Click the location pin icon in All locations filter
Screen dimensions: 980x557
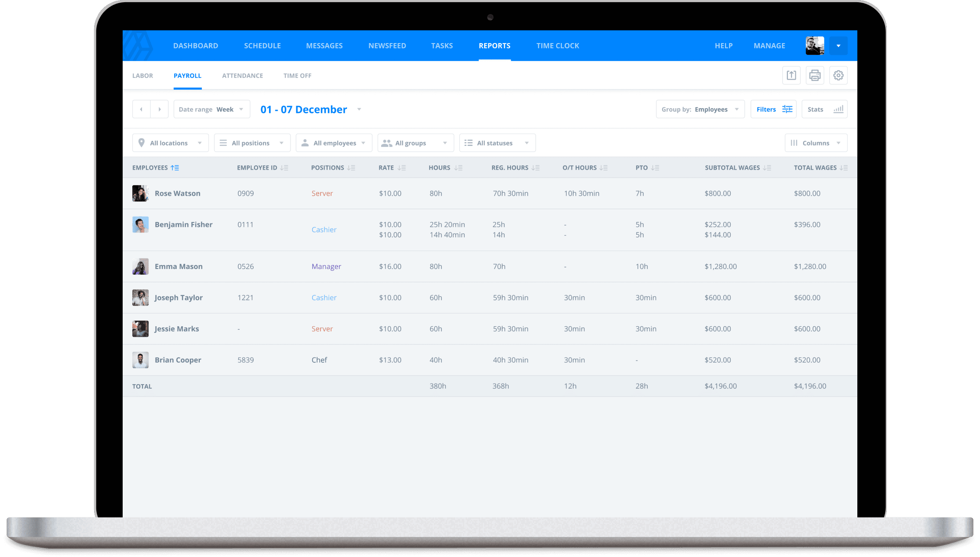(x=142, y=142)
